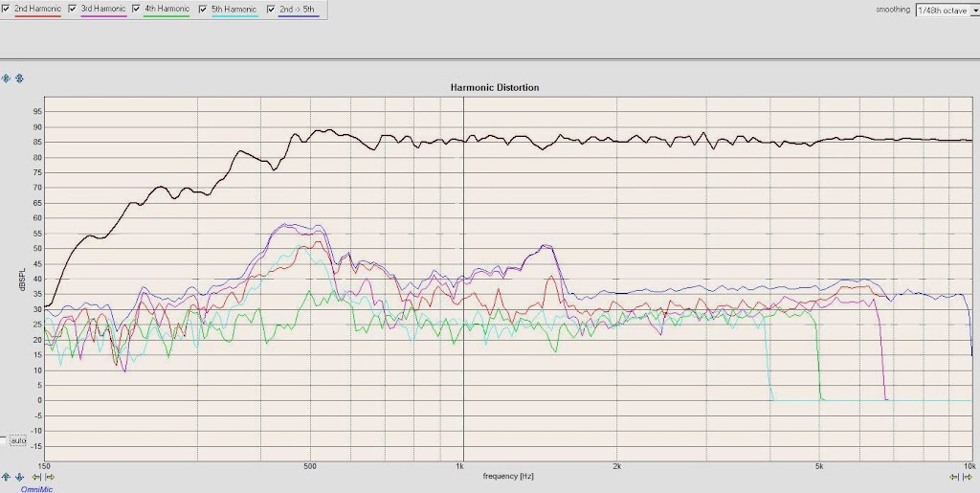Disable the 2nd -> 5th checkbox
The width and height of the screenshot is (980, 493).
coord(271,10)
